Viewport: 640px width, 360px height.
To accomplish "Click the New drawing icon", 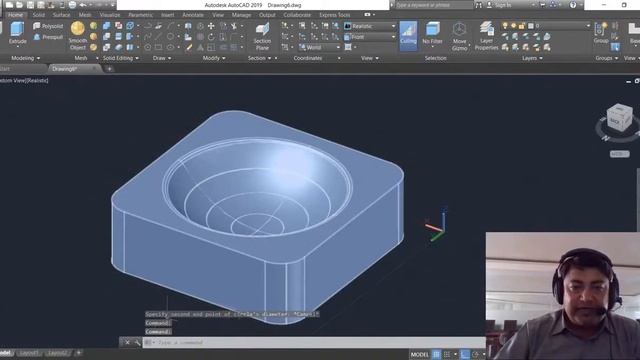I will pyautogui.click(x=9, y=5).
